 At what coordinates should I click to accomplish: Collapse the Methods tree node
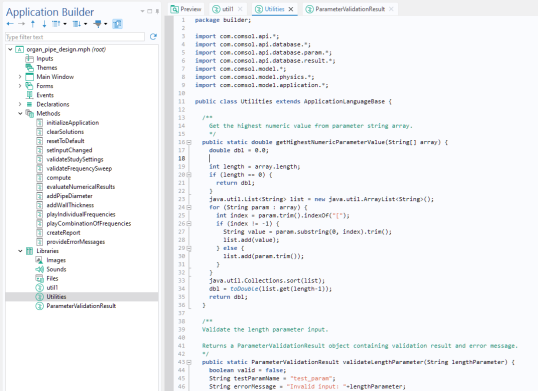coord(20,114)
